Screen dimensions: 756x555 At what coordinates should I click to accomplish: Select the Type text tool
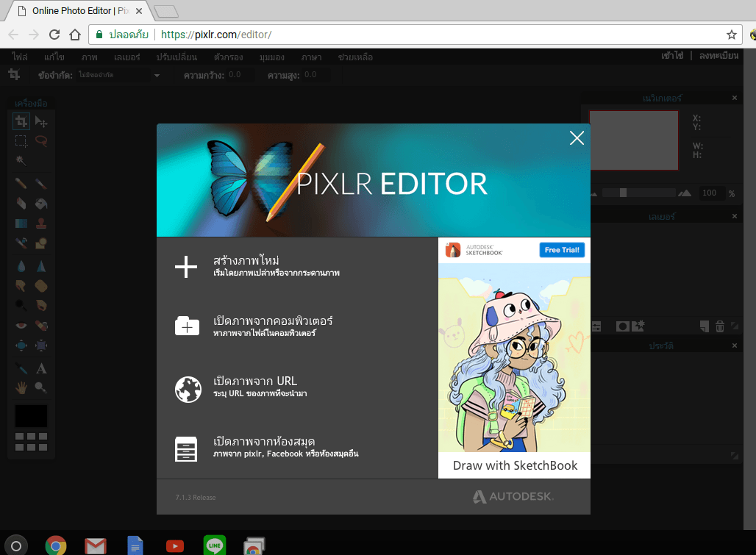[x=41, y=368]
